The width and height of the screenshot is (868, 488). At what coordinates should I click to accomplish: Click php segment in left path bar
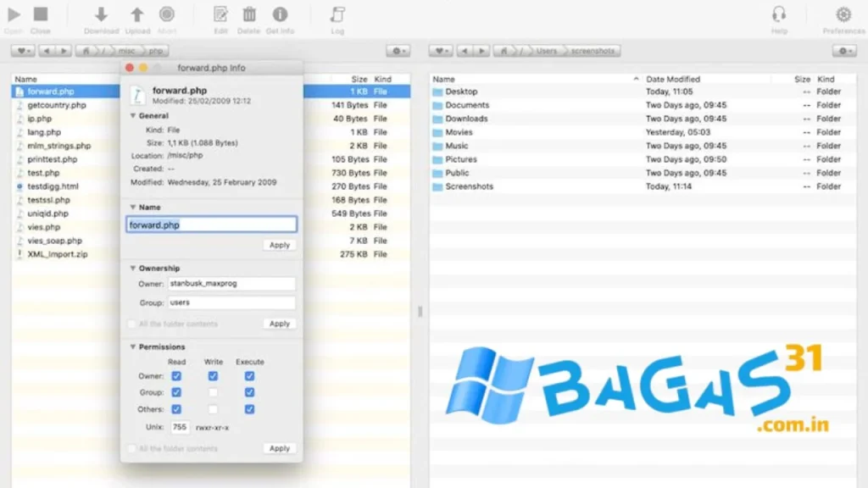click(x=156, y=51)
